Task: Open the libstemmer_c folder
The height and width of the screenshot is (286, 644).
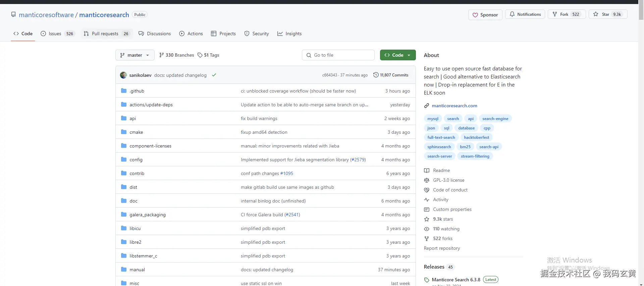Action: [143, 256]
